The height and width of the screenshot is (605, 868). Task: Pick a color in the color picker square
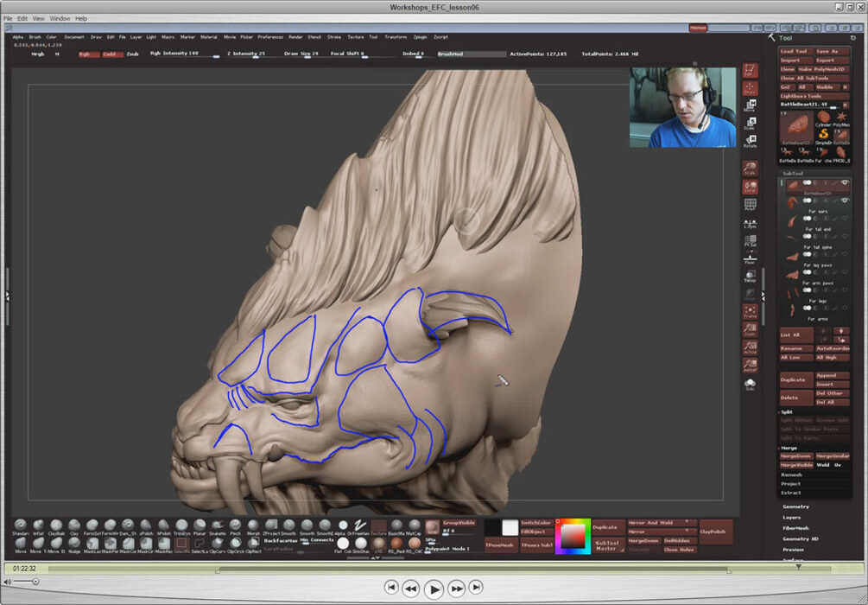(x=573, y=536)
